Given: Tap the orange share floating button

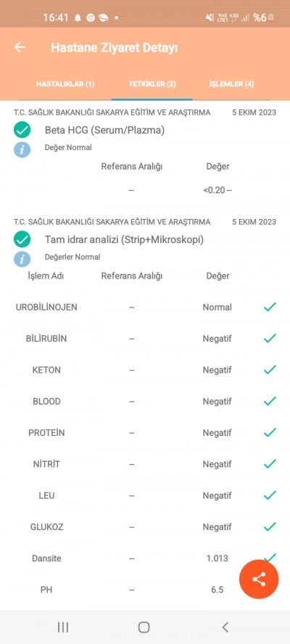Looking at the screenshot, I should point(259,579).
